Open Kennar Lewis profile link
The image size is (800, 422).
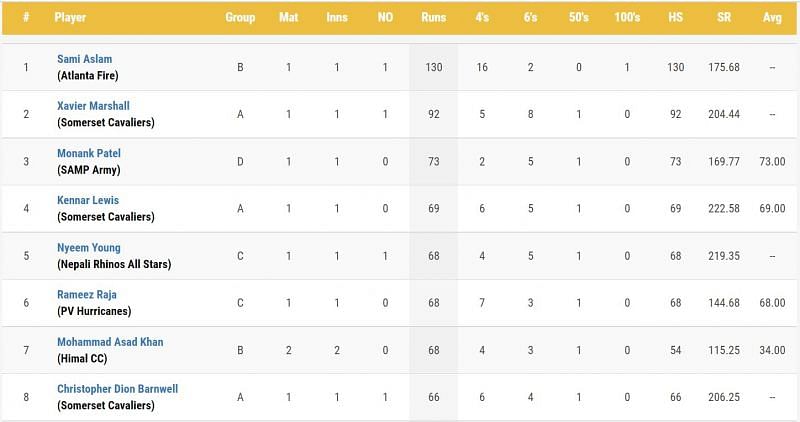tap(86, 200)
